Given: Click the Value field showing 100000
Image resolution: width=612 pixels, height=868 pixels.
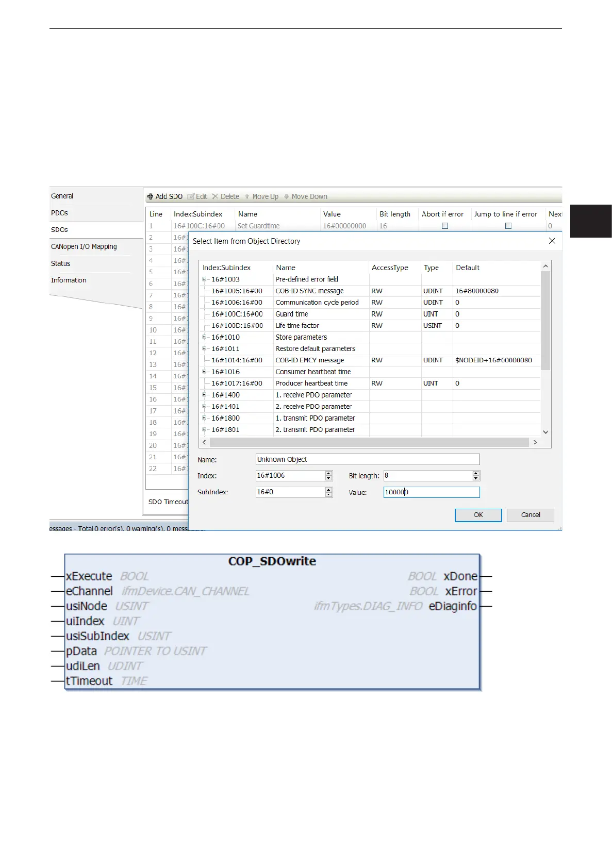Looking at the screenshot, I should click(432, 492).
